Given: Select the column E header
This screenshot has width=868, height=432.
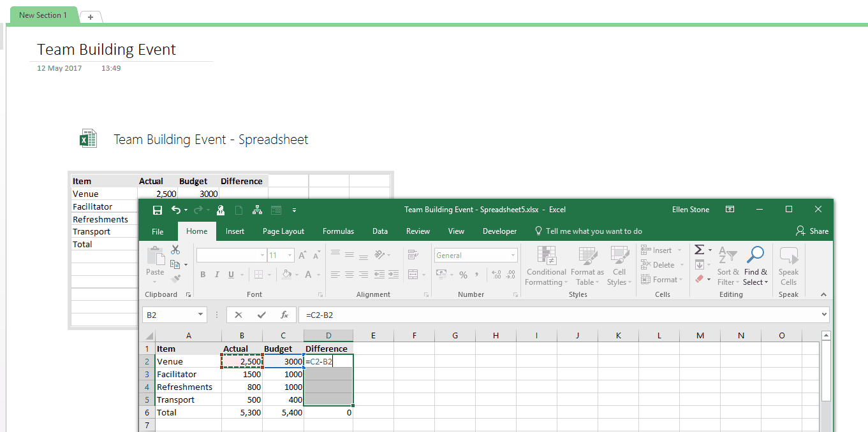Looking at the screenshot, I should click(x=373, y=336).
